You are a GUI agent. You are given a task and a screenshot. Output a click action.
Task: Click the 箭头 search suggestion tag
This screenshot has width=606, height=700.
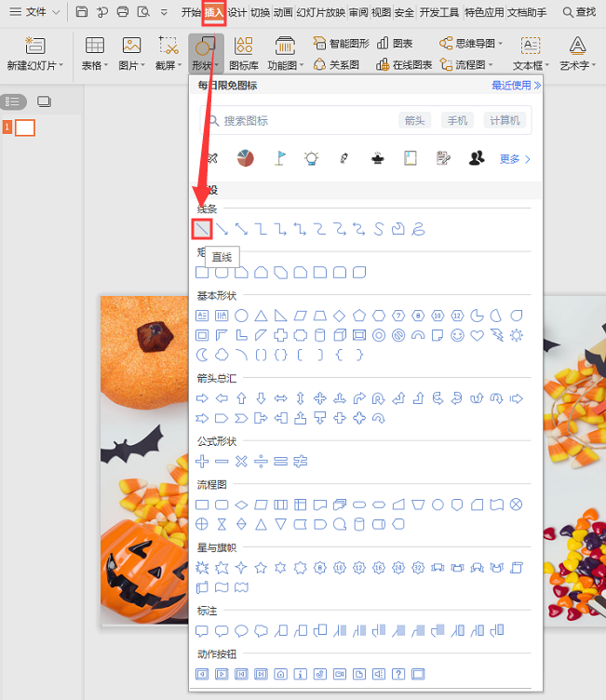coord(414,120)
